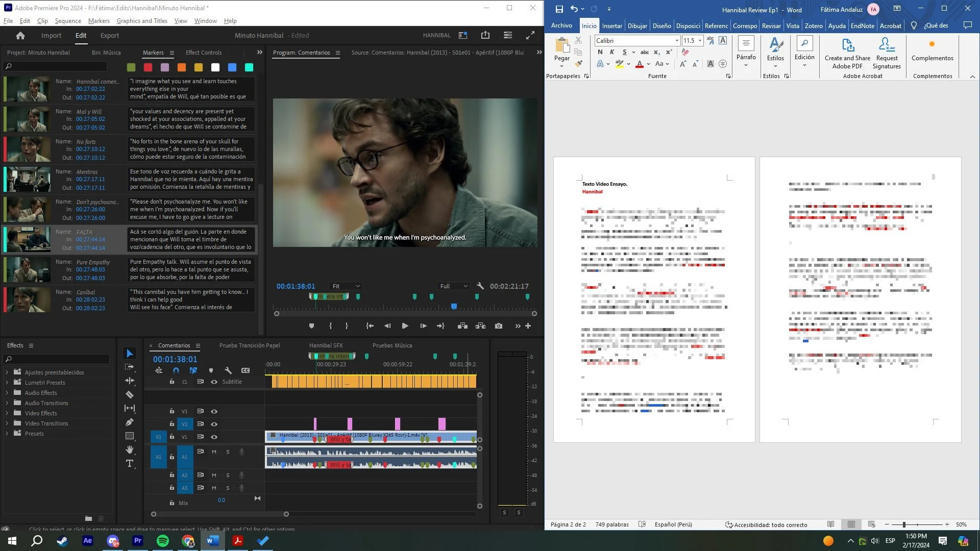Open the Sequence menu in Premiere
The image size is (980, 551).
[68, 21]
